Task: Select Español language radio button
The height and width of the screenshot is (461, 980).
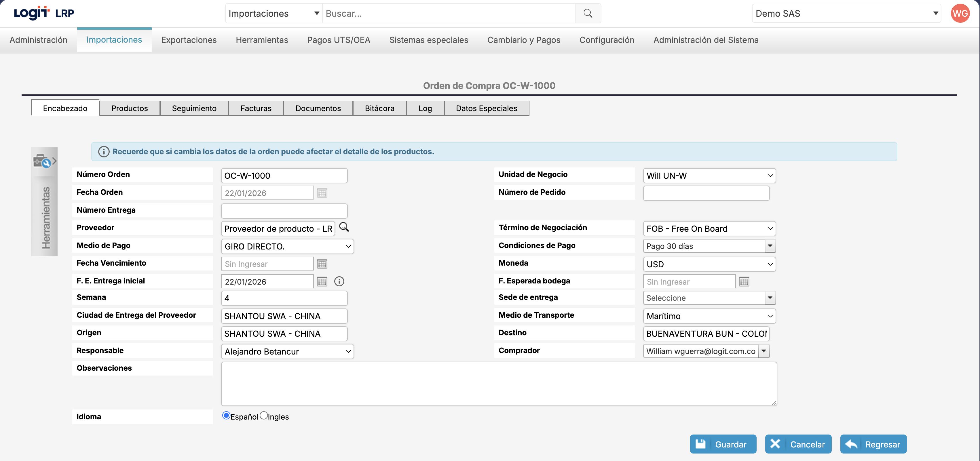Action: pos(226,416)
